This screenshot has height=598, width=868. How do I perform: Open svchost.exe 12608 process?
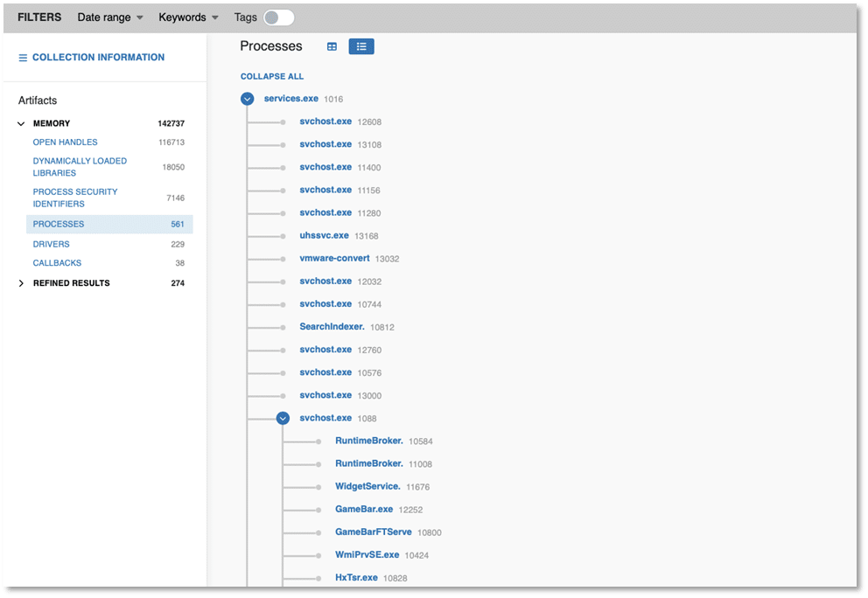pos(325,122)
